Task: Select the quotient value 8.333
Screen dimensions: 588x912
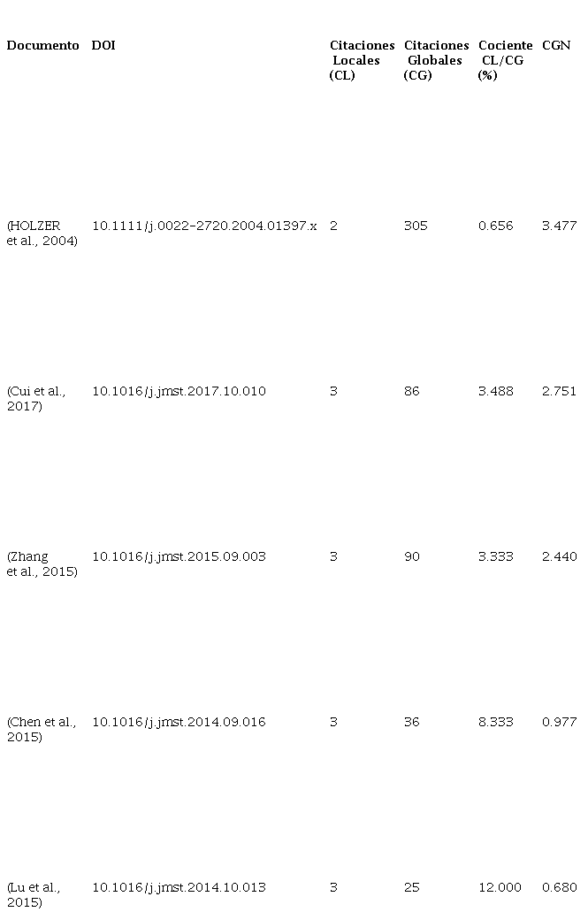Action: coord(495,722)
